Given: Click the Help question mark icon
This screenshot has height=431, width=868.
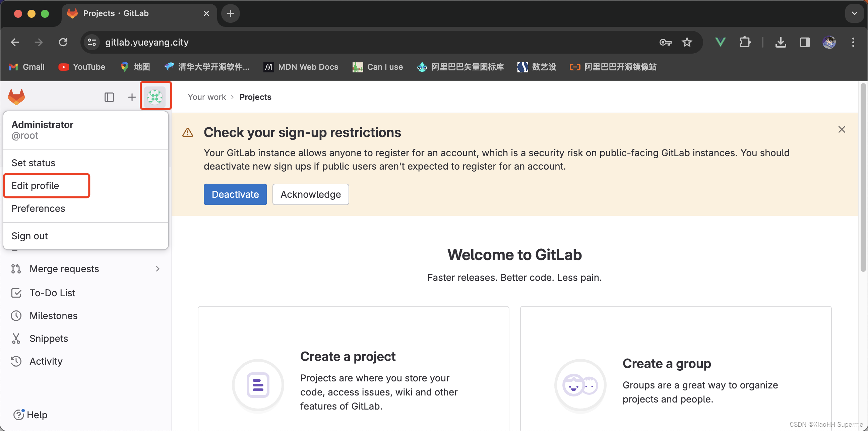Looking at the screenshot, I should click(x=18, y=414).
